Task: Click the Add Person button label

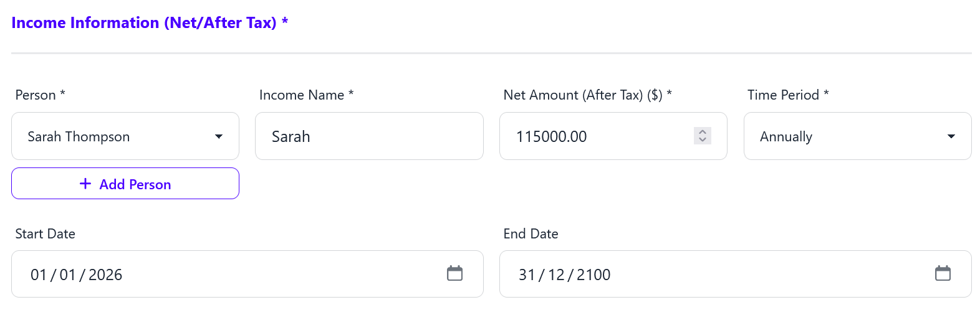Action: pyautogui.click(x=135, y=184)
